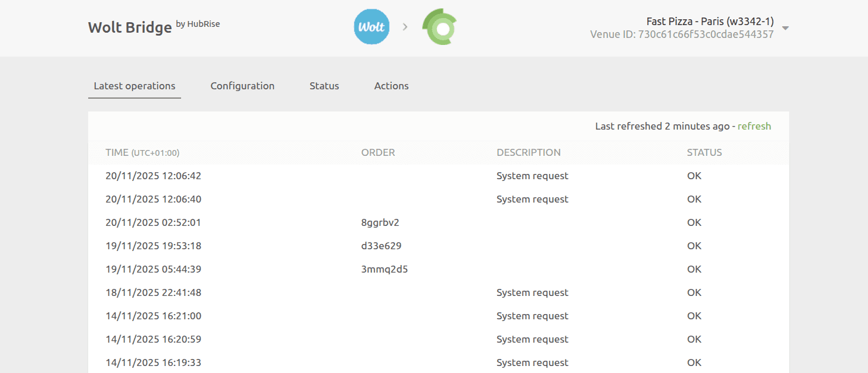Click the arrow between Wolt and HubRise logos
This screenshot has width=868, height=373.
(x=405, y=27)
